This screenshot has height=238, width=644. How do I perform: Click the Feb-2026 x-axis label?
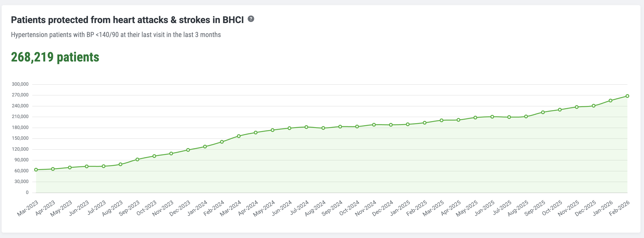click(x=619, y=208)
